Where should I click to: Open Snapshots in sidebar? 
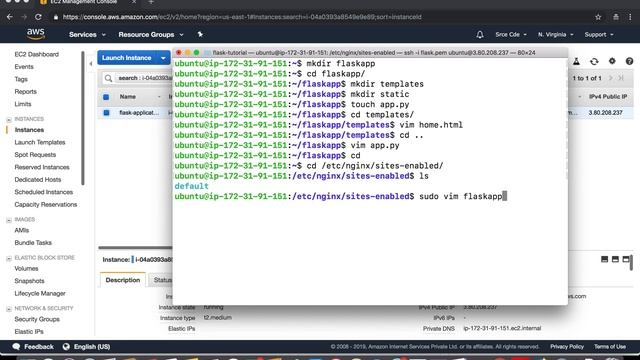click(x=29, y=281)
